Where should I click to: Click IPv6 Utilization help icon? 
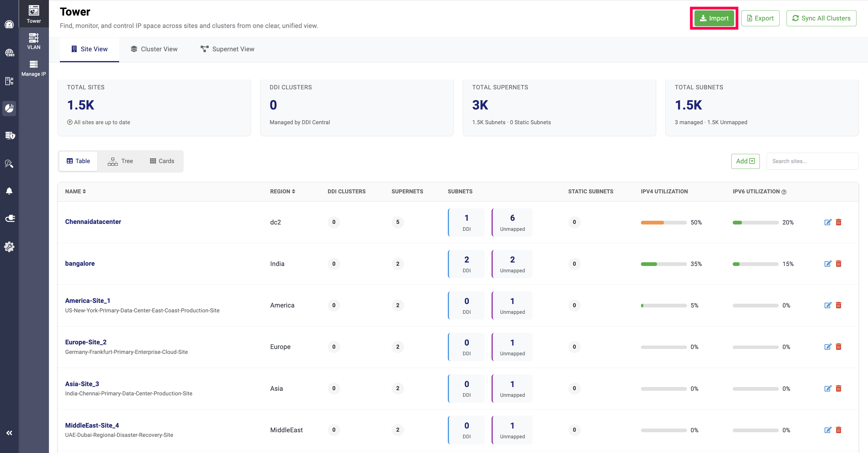[x=784, y=192]
